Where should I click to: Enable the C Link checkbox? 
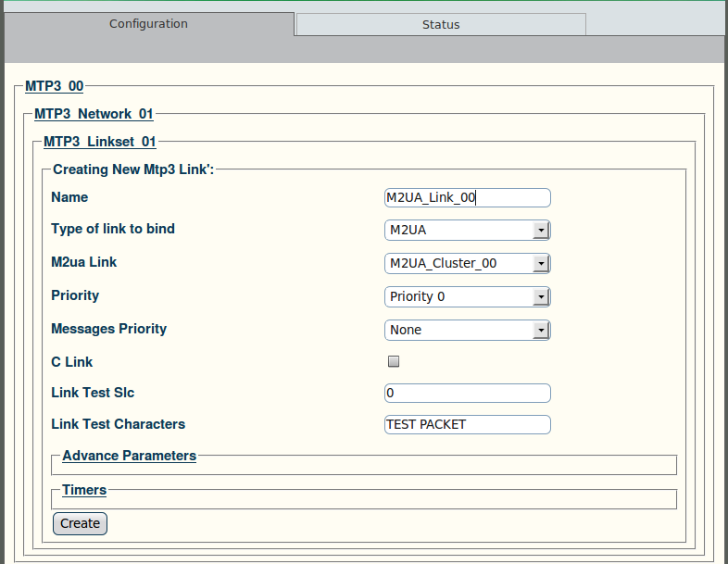tap(394, 361)
